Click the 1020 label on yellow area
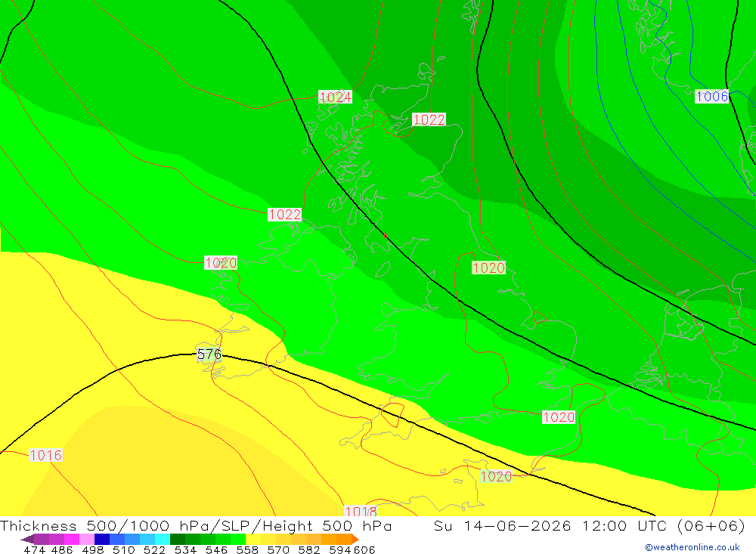 [496, 476]
